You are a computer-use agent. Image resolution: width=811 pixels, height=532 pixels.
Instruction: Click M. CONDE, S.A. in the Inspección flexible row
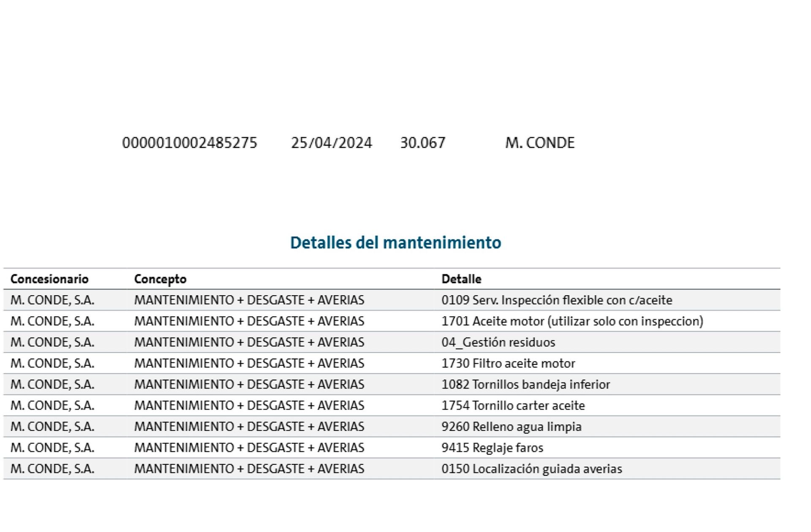coord(52,300)
